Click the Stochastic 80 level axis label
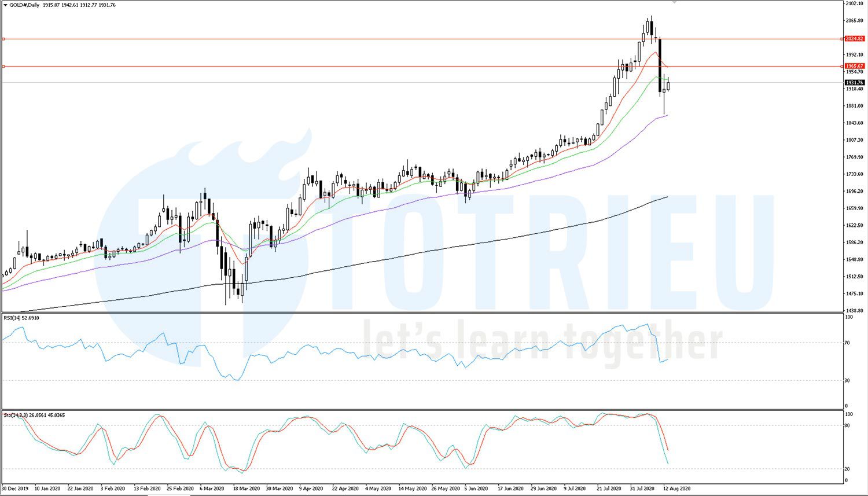The width and height of the screenshot is (868, 496). (x=848, y=426)
